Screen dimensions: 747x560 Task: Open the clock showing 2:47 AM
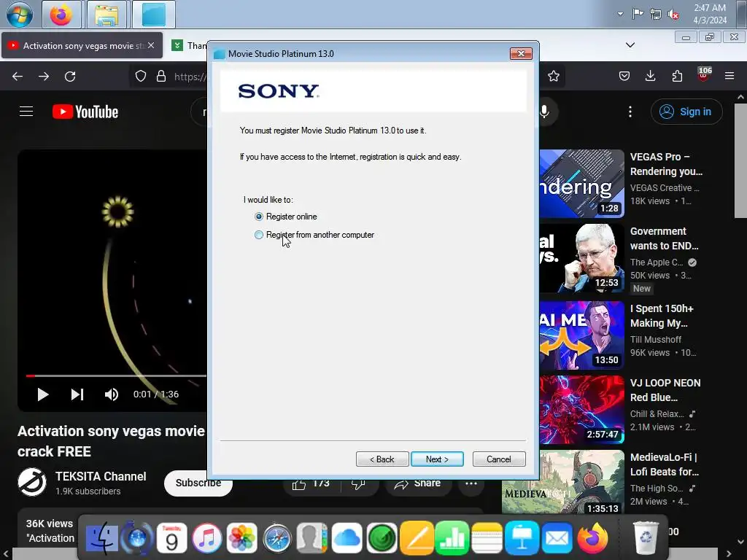coord(710,14)
